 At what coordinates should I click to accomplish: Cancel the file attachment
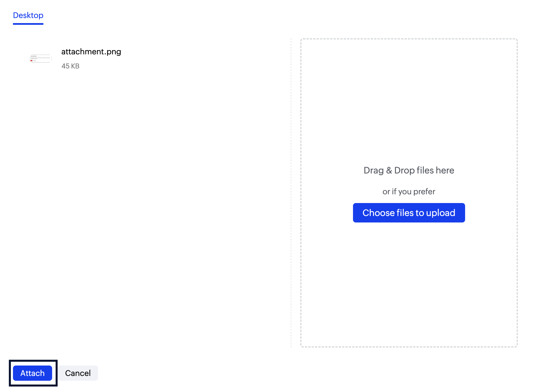pos(78,373)
